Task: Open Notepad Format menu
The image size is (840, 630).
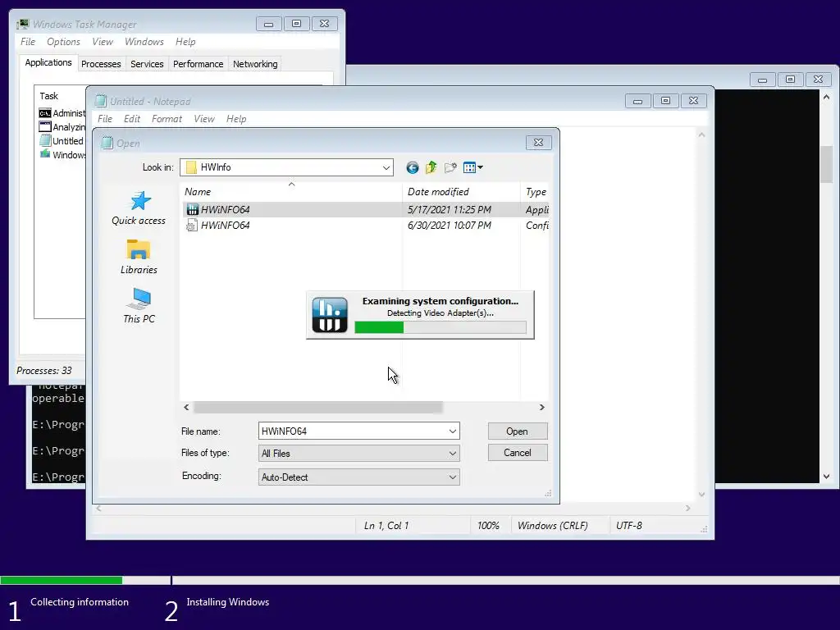Action: click(x=167, y=119)
